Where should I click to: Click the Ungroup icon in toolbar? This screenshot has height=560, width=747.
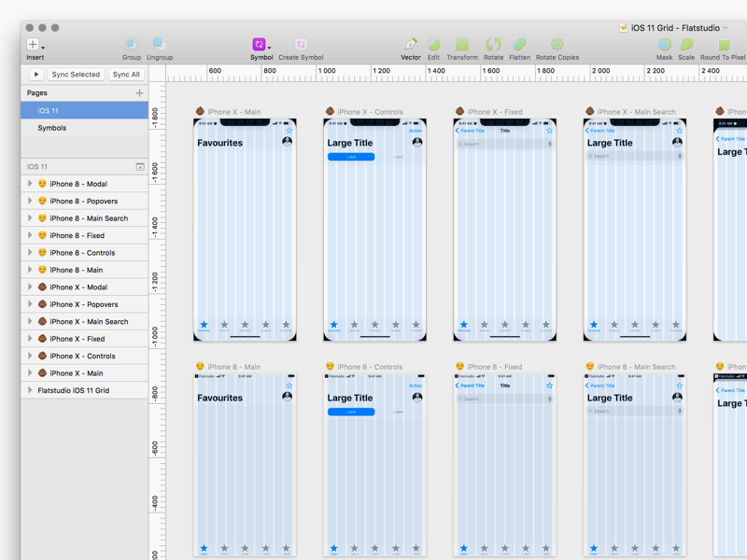[x=159, y=45]
